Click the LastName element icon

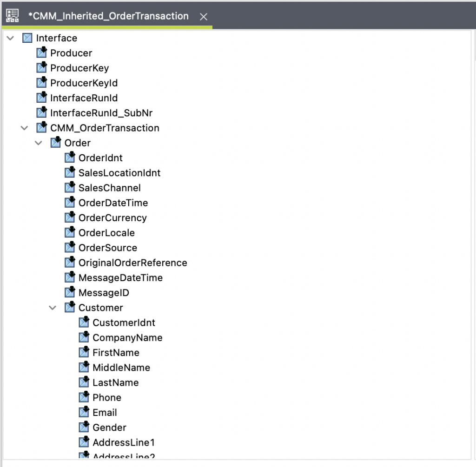[x=84, y=381]
